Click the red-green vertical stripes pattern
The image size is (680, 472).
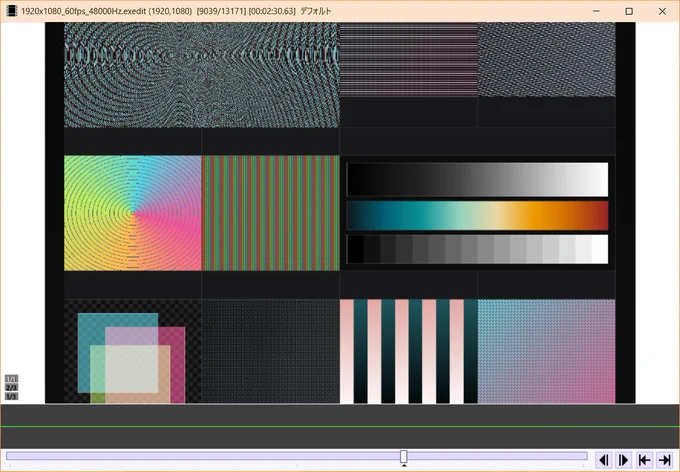click(271, 213)
